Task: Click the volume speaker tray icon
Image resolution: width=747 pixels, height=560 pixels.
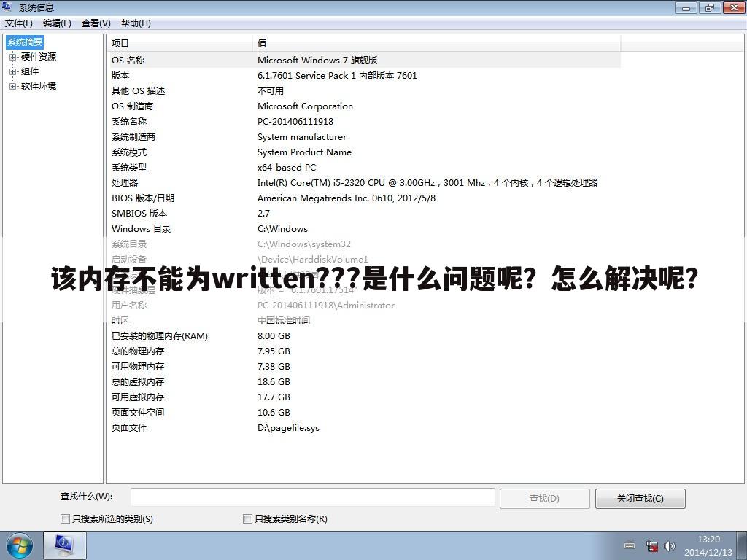Action: (669, 545)
